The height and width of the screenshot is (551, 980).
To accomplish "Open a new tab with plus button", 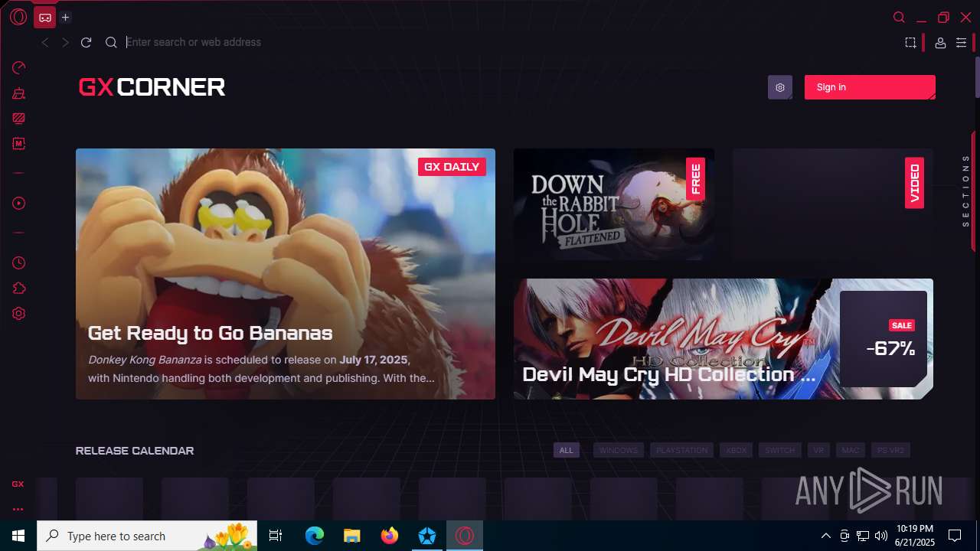I will [x=66, y=17].
